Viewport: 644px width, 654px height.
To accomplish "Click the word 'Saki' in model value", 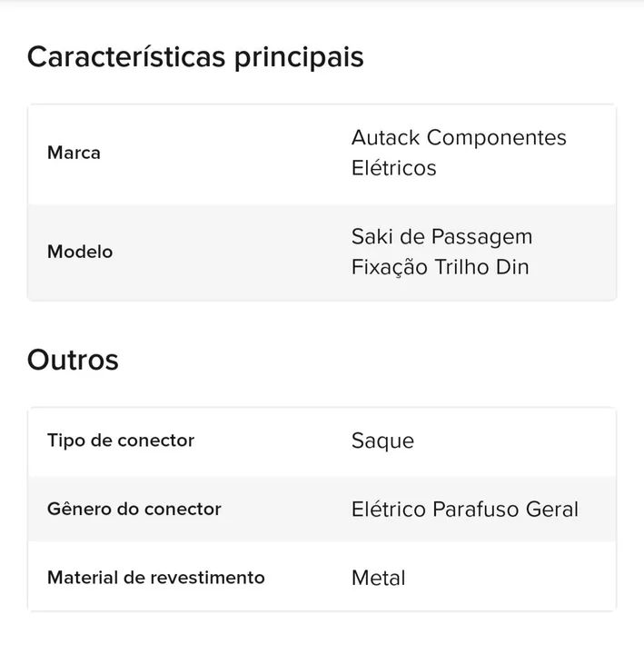I will tap(372, 237).
